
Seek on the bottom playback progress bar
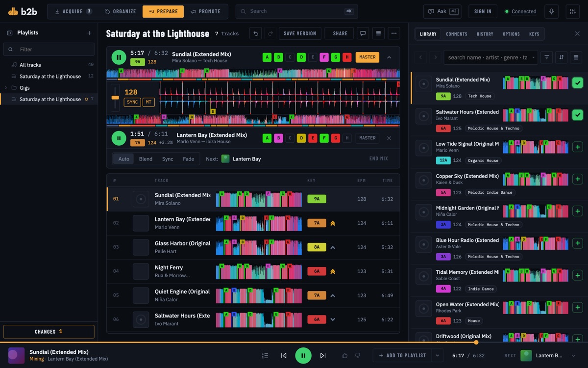(294, 342)
